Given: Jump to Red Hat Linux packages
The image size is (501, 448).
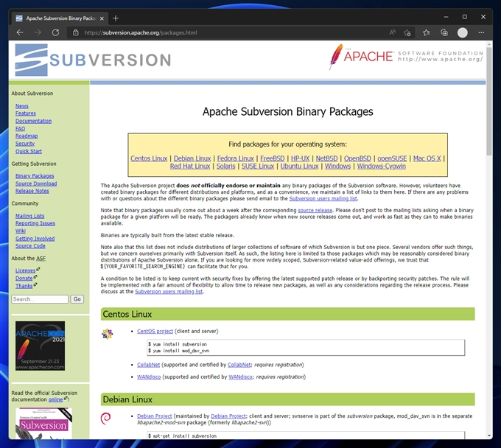Looking at the screenshot, I should [190, 167].
